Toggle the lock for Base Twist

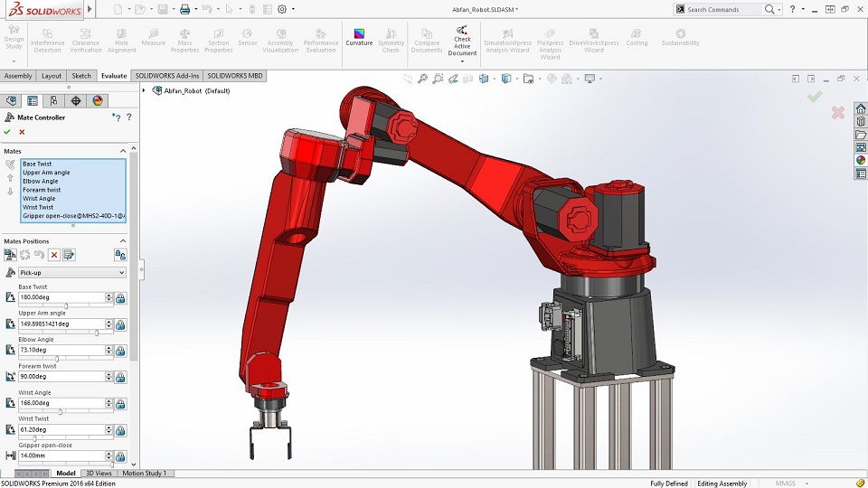120,297
